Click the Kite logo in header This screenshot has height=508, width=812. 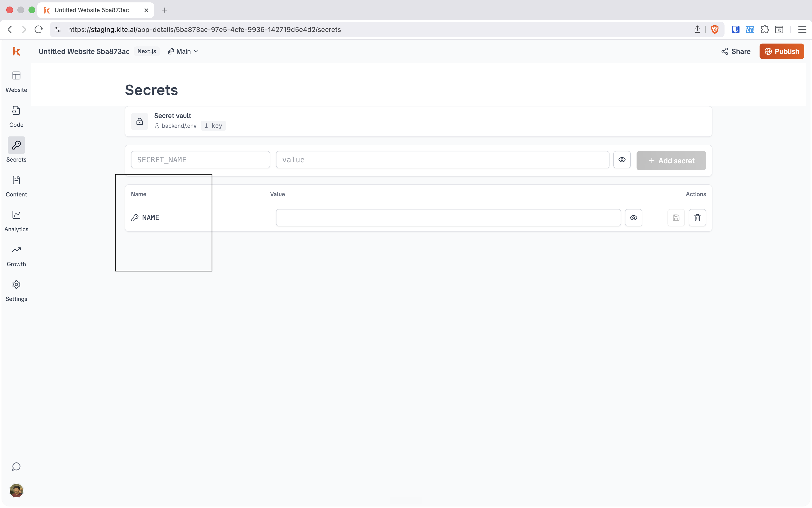tap(16, 51)
